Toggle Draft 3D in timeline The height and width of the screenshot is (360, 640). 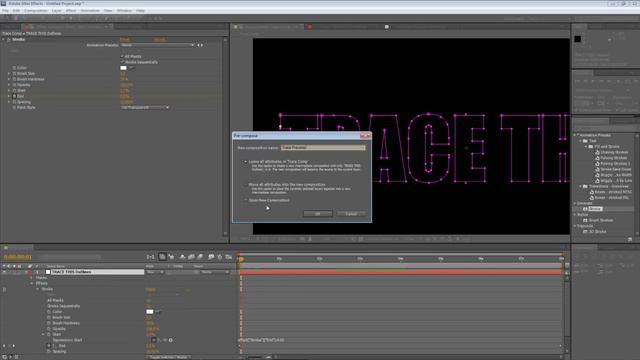point(171,257)
